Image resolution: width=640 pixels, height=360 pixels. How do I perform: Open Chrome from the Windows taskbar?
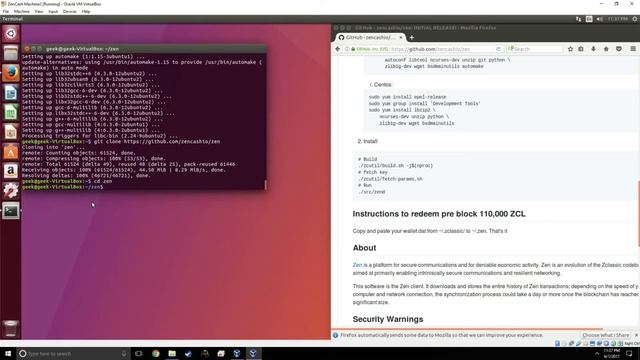(156, 353)
